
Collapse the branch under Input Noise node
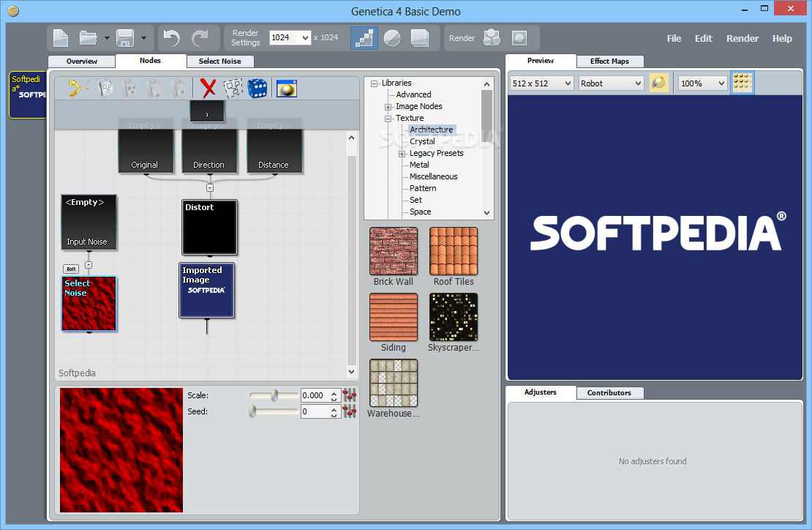pyautogui.click(x=89, y=265)
